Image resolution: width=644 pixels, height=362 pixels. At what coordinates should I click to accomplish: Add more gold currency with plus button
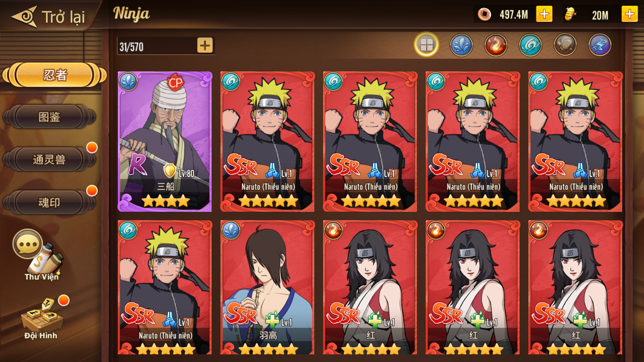click(x=630, y=14)
